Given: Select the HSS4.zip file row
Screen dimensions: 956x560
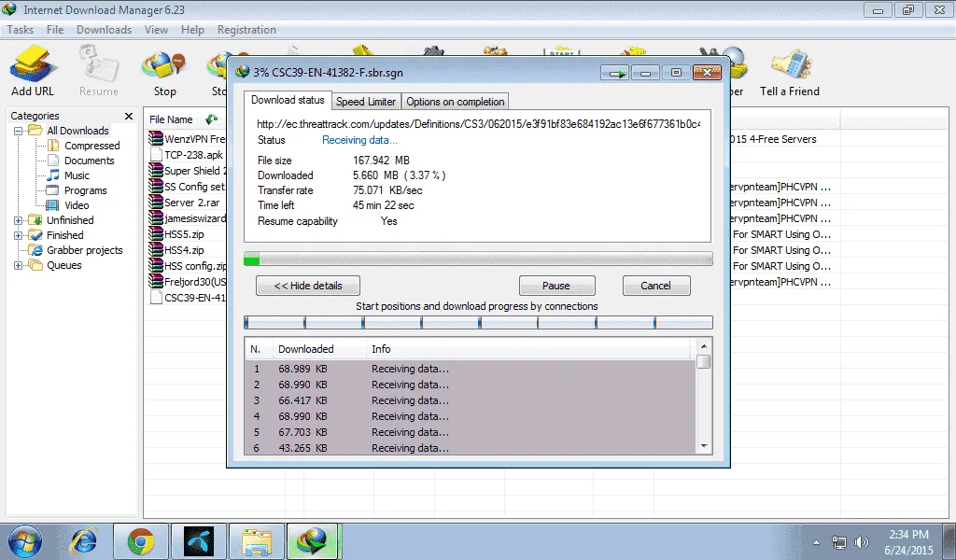Looking at the screenshot, I should coord(187,250).
